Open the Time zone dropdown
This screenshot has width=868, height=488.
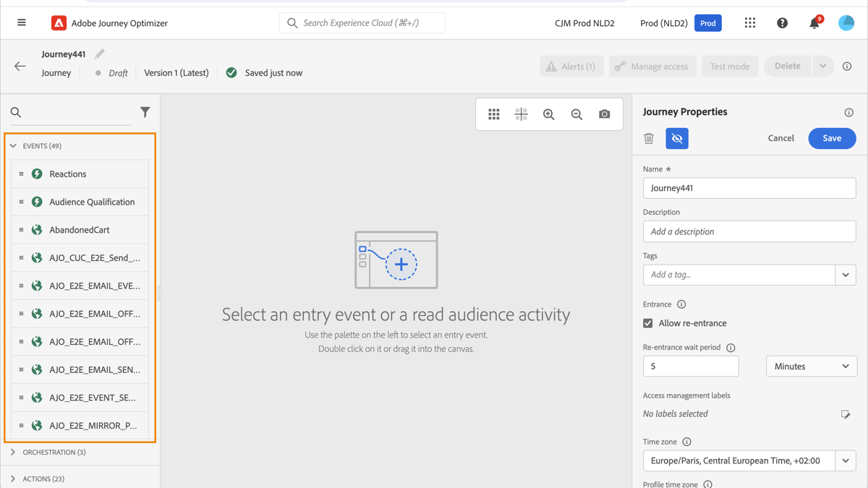click(x=845, y=461)
